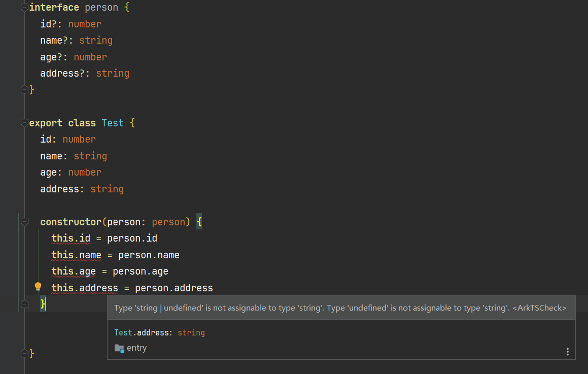Collapse the interface person code block
Viewport: 588px width, 374px height.
(24, 8)
